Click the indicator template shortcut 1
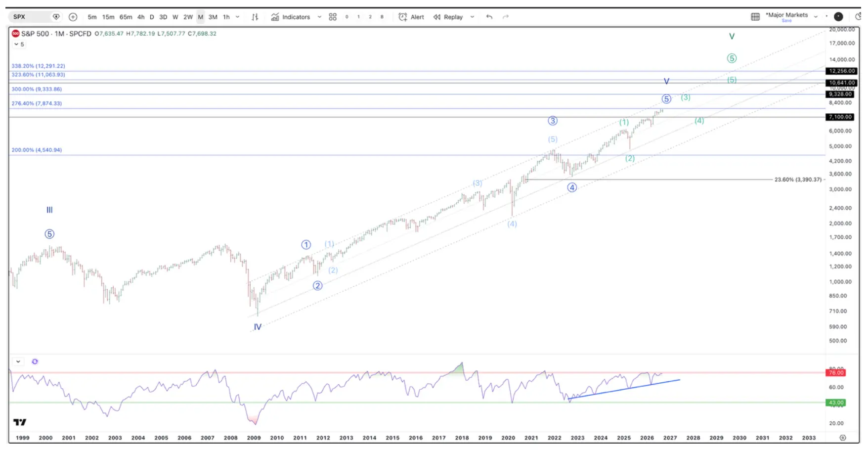The width and height of the screenshot is (868, 450). click(358, 17)
